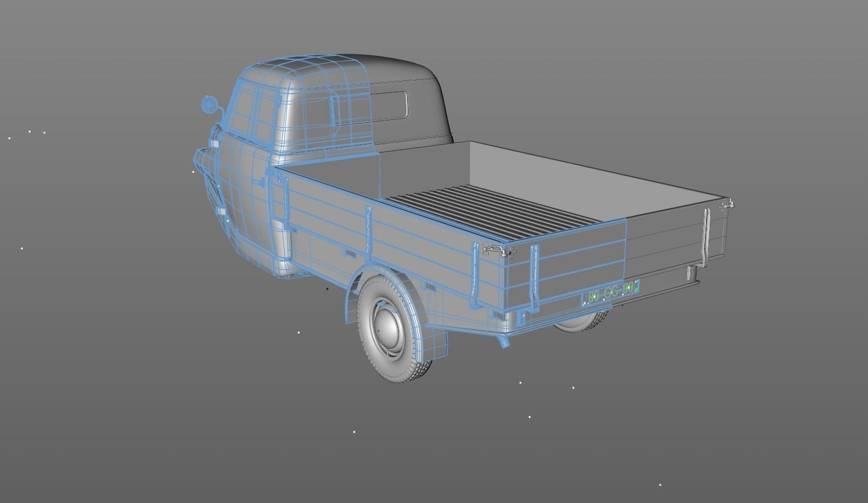Select the round side mirror on the cab
The width and height of the screenshot is (868, 503).
point(209,105)
